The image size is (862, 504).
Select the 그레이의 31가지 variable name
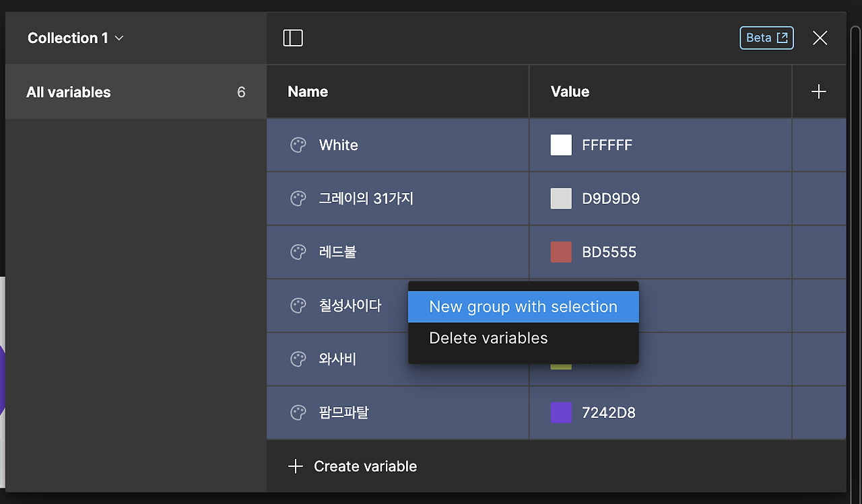[x=366, y=199]
